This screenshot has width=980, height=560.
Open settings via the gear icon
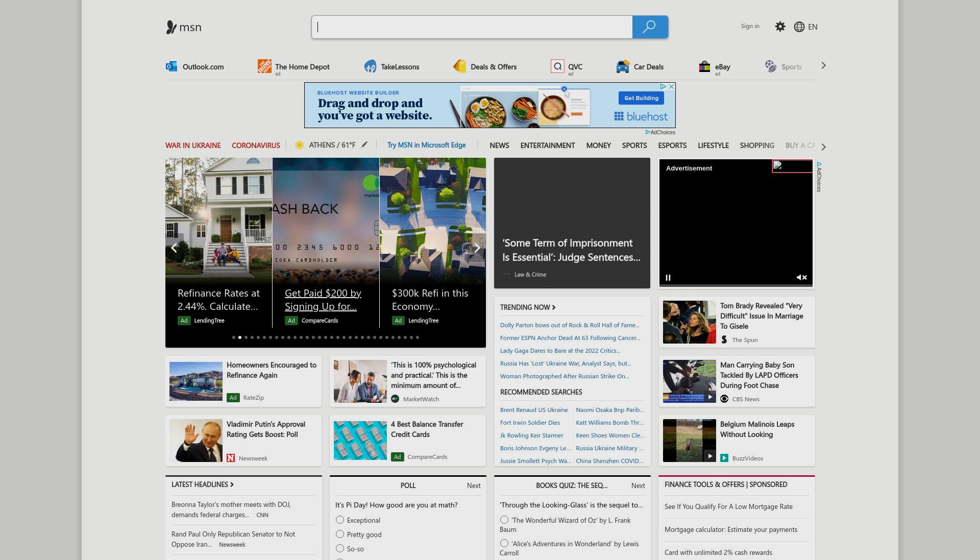[x=780, y=27]
